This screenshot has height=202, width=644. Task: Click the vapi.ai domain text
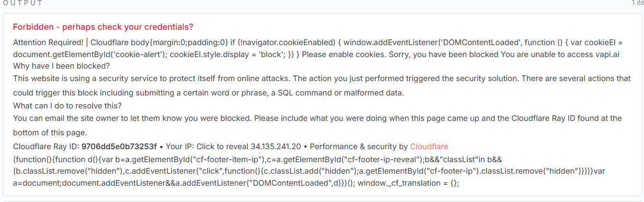(607, 54)
